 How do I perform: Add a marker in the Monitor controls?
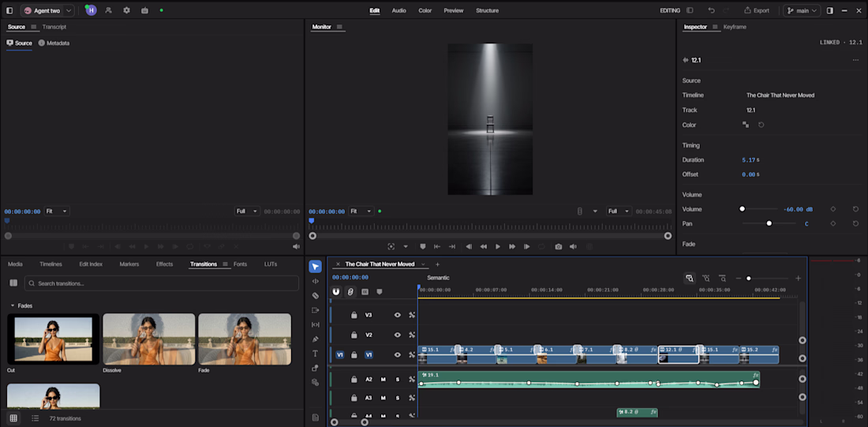tap(422, 246)
